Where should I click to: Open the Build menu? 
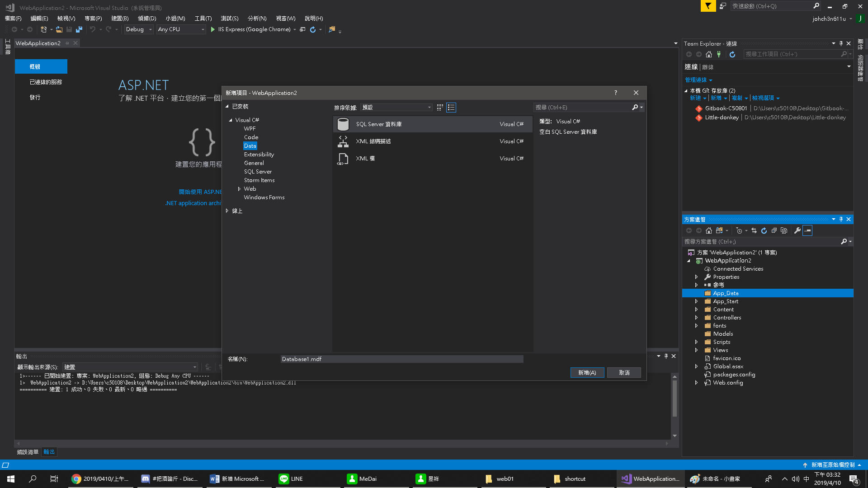pos(120,19)
